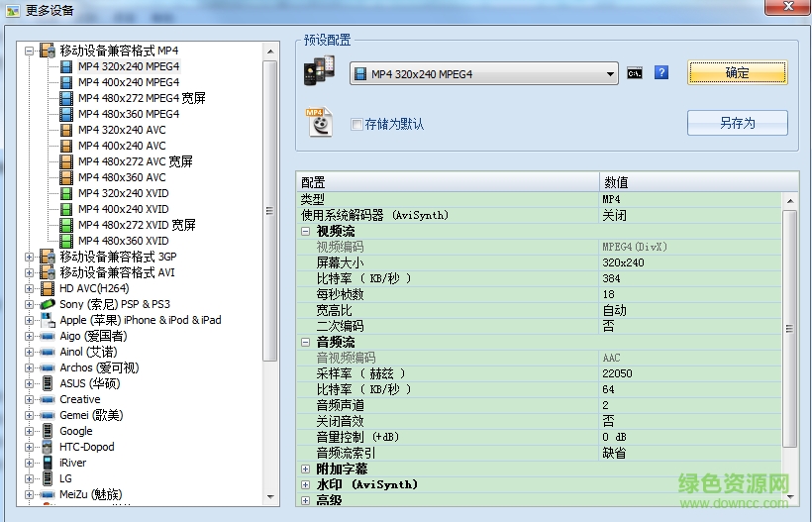
Task: Click the MeiZu (魅族) device icon
Action: (x=48, y=494)
